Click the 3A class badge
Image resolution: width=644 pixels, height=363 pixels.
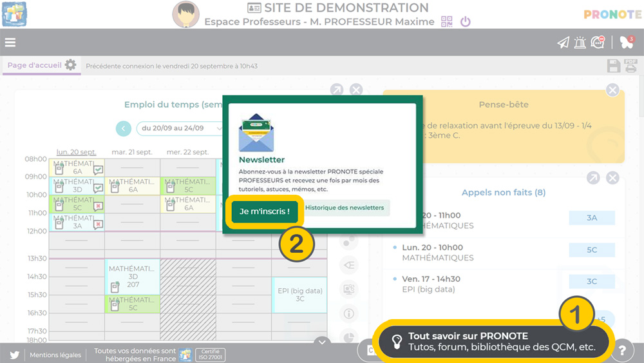592,218
